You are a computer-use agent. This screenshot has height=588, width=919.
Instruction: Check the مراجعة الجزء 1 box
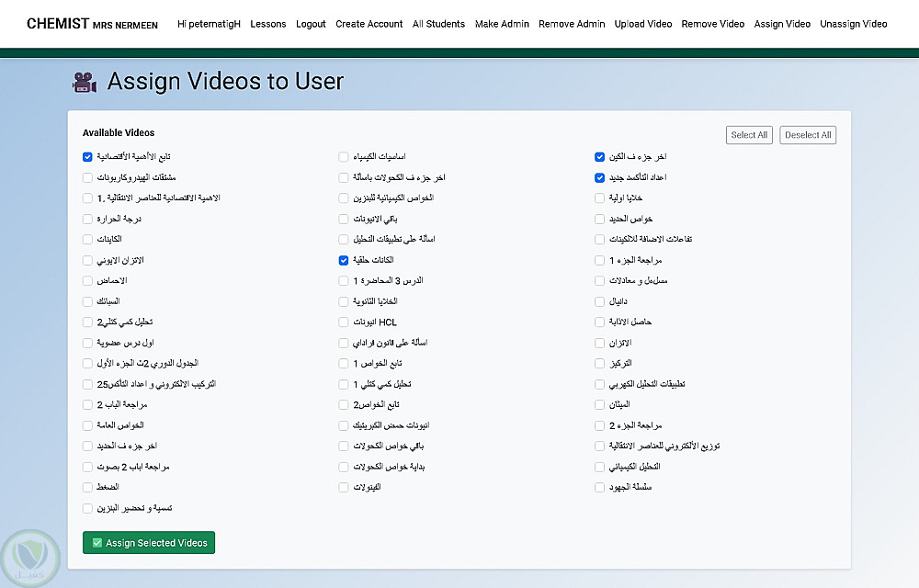pos(599,260)
